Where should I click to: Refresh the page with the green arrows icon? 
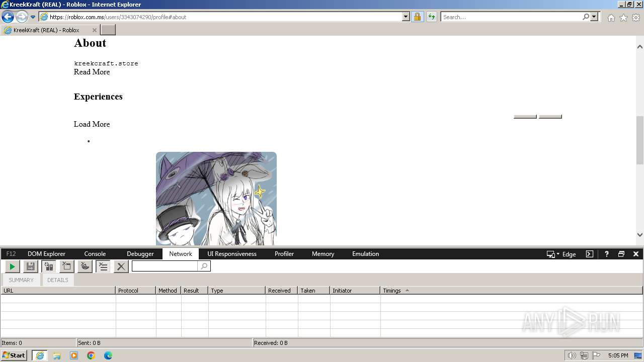[432, 17]
